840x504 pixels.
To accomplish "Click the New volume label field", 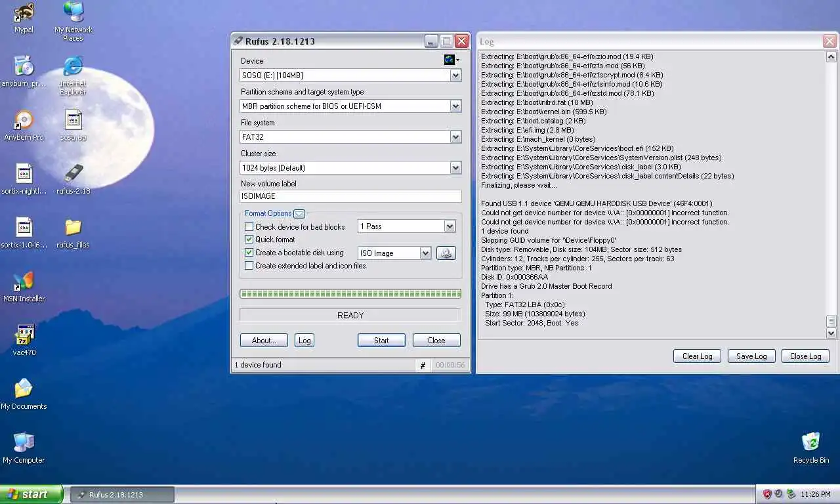I will pos(350,196).
